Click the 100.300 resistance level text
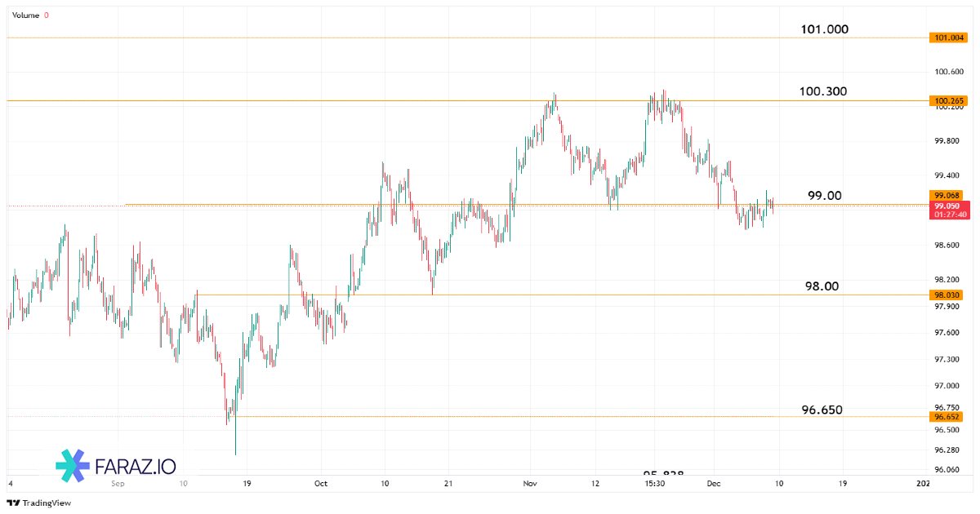 tap(822, 91)
